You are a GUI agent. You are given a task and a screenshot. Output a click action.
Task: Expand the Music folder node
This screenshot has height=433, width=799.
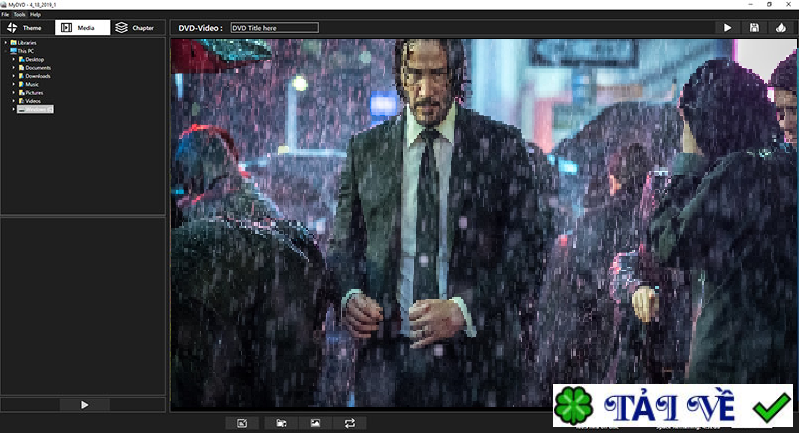[14, 85]
